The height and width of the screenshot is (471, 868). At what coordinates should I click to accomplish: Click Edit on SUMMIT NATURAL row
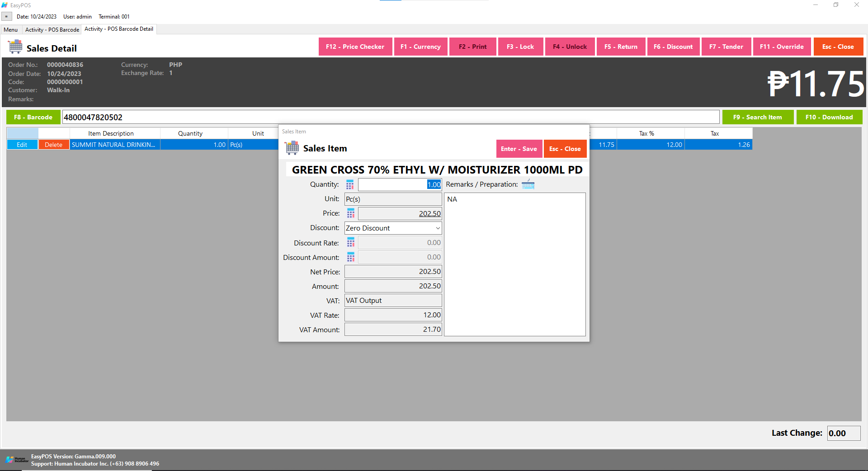pyautogui.click(x=22, y=145)
